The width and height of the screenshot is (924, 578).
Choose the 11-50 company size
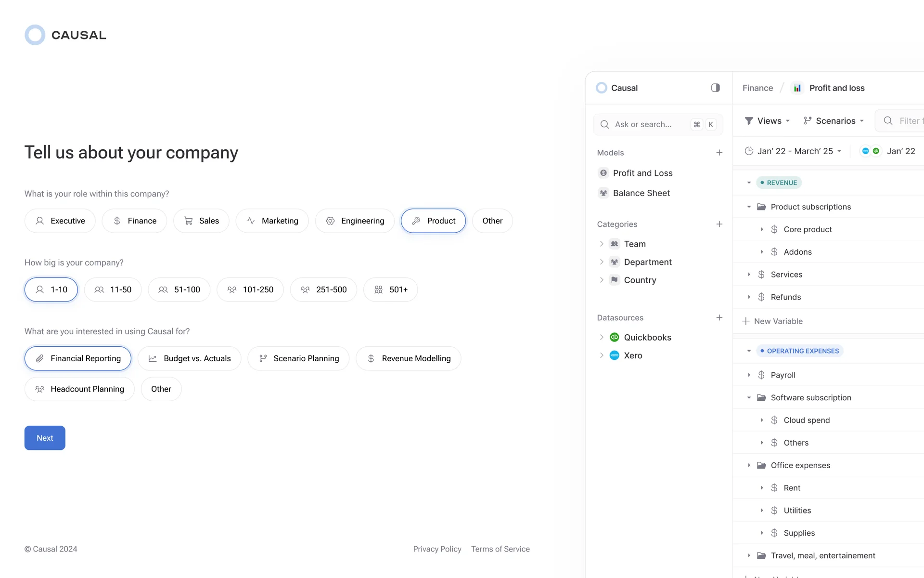[x=113, y=289]
